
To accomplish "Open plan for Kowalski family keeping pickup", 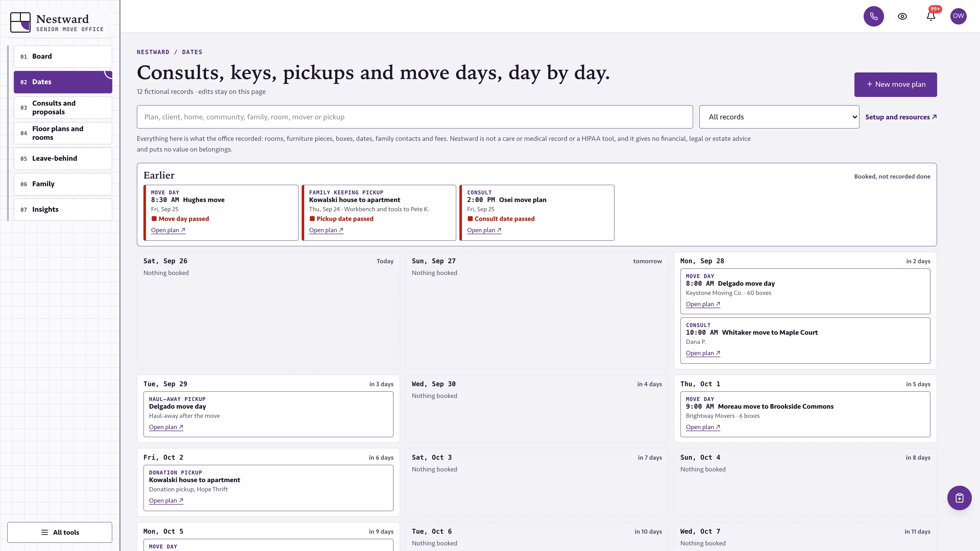I will 326,230.
